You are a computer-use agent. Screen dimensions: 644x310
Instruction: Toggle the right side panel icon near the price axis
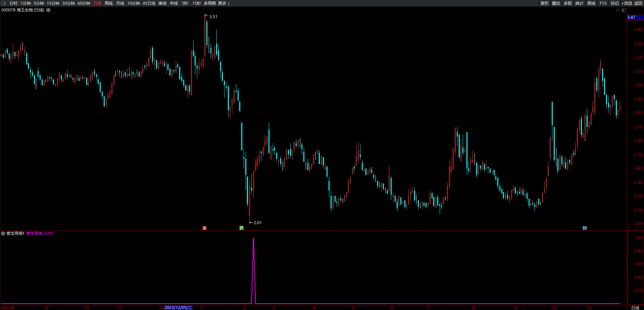tap(624, 10)
